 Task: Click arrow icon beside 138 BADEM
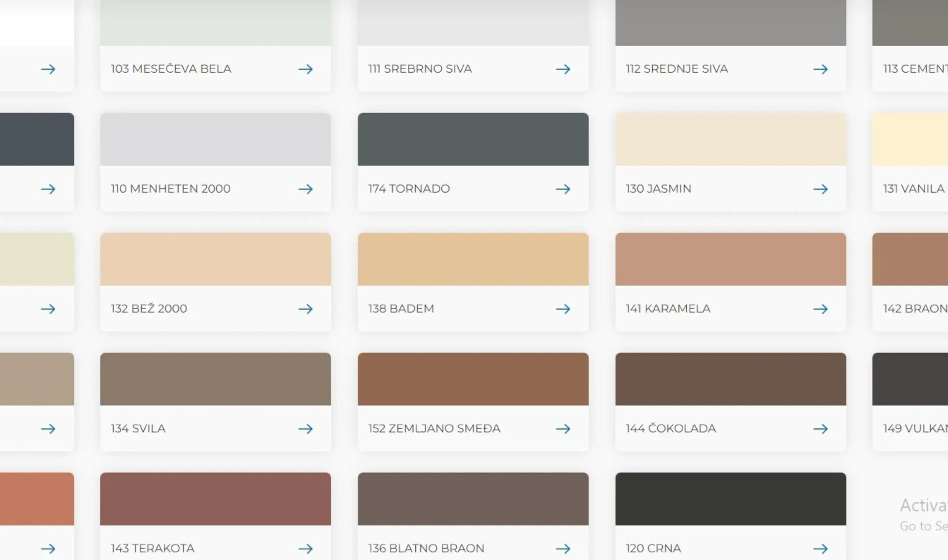click(x=563, y=309)
